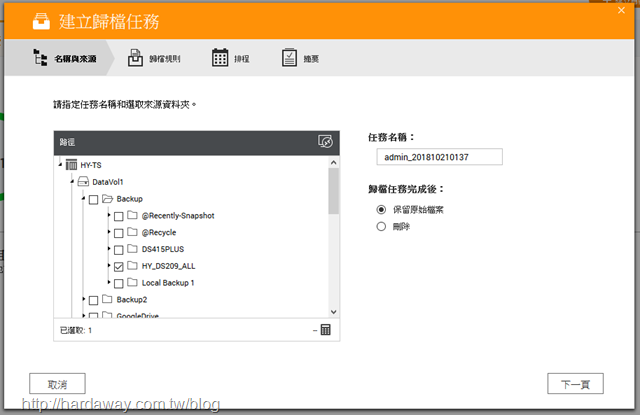The width and height of the screenshot is (640, 415).
Task: Select the @Recycle folder name
Action: point(159,232)
